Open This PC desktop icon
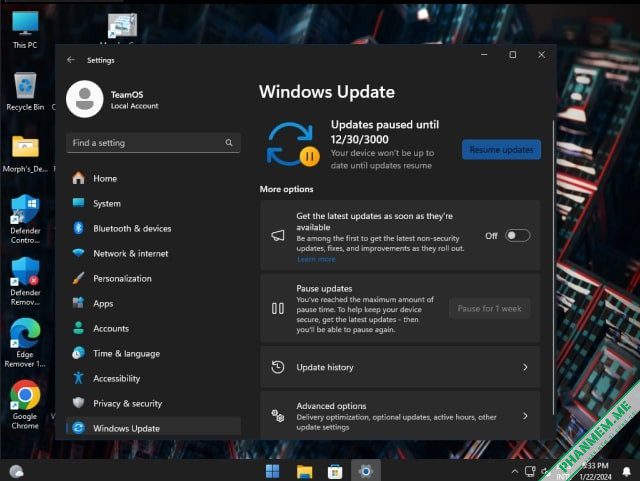640x481 pixels. [x=25, y=30]
